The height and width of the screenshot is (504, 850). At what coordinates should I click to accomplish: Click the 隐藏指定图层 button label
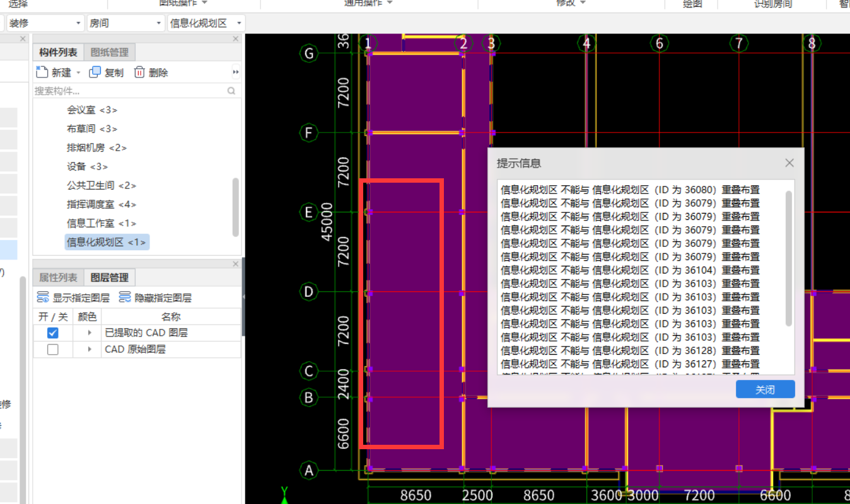163,297
